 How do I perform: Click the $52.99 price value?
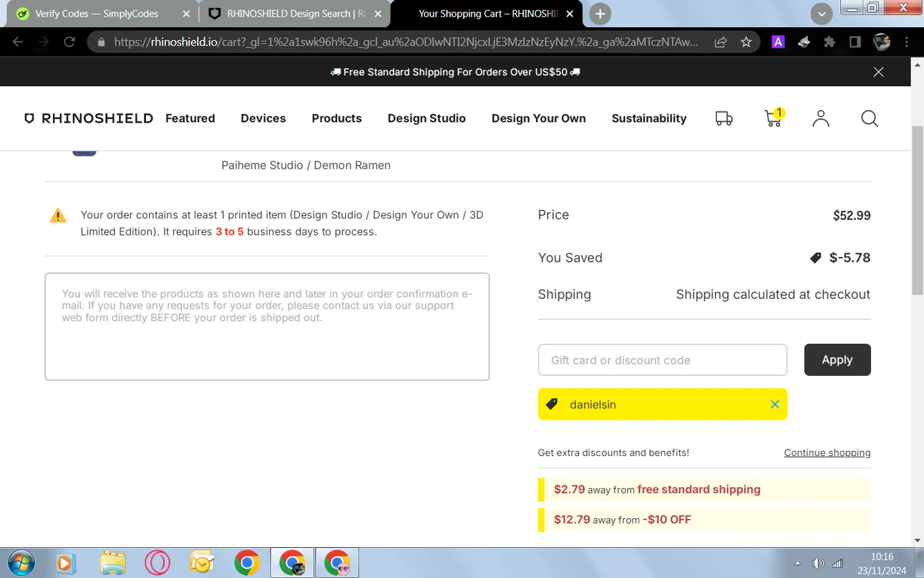click(851, 216)
